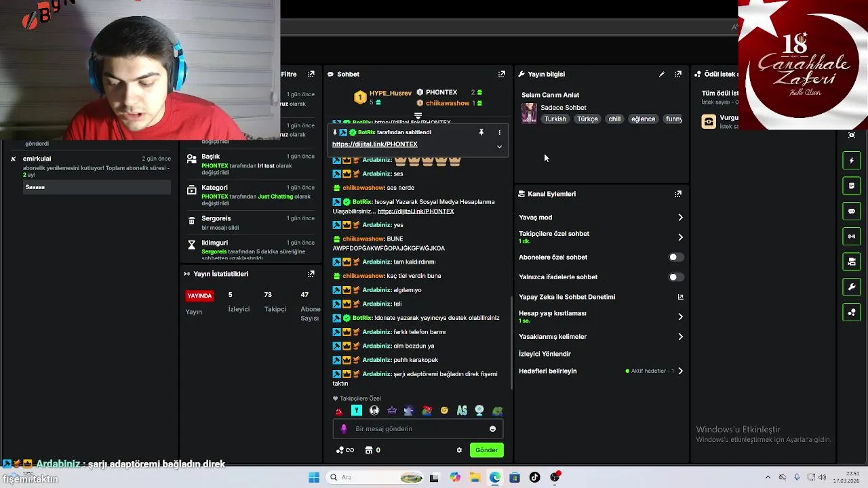868x488 pixels.
Task: Edit stream info with pencil icon
Action: [x=662, y=74]
